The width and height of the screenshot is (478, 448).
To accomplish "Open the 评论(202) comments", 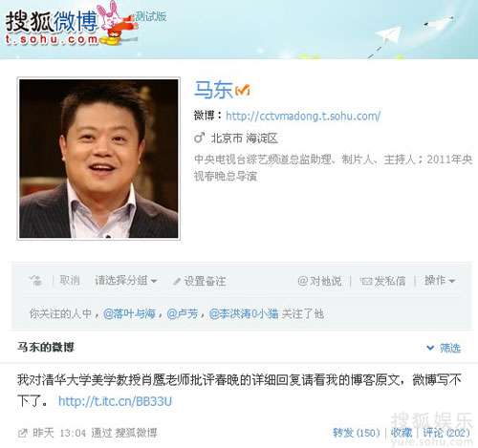I will pyautogui.click(x=446, y=433).
